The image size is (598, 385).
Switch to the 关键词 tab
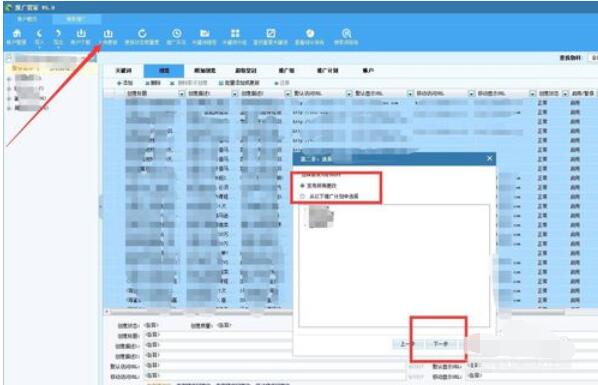point(124,71)
